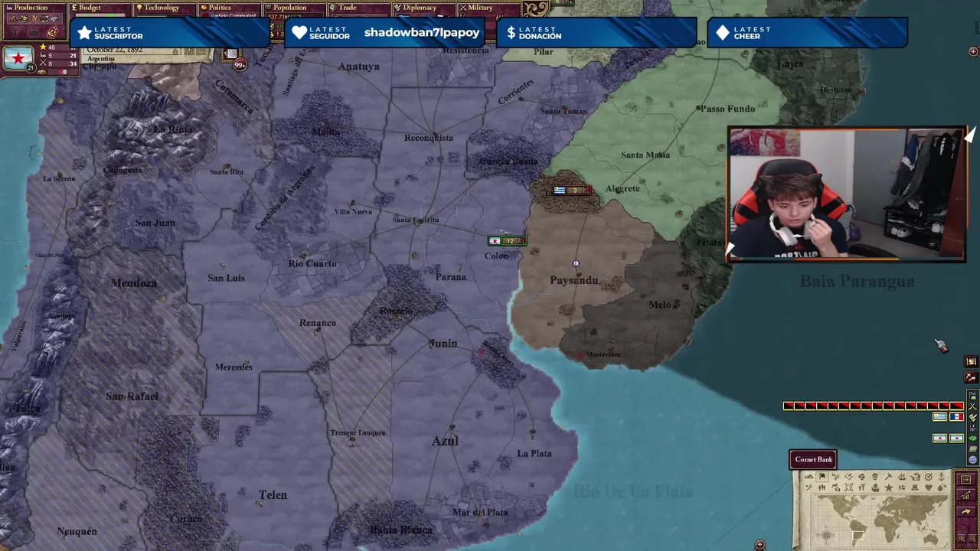The height and width of the screenshot is (551, 980).
Task: Toggle the green money message filter
Action: click(972, 439)
